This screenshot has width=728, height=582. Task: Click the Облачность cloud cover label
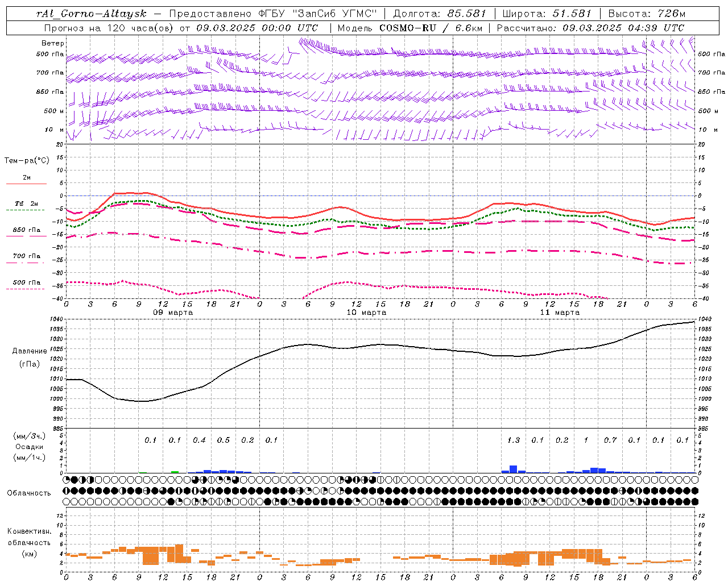tap(29, 493)
